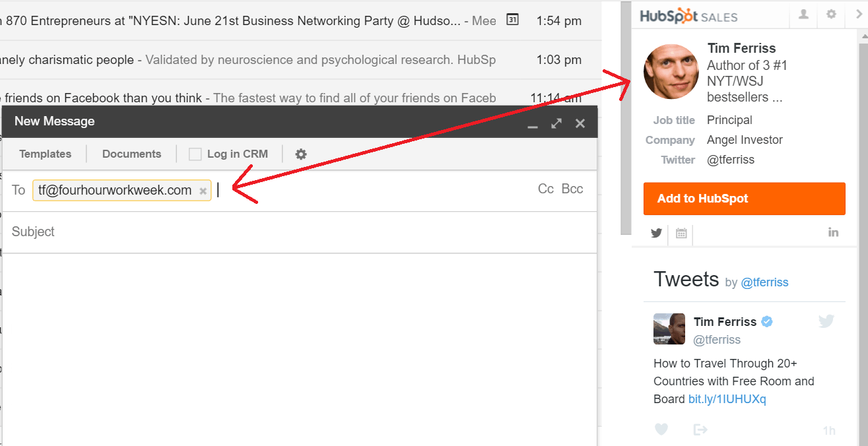The width and height of the screenshot is (868, 446).
Task: Open the calendar icon tab in the sidebar
Action: click(x=681, y=233)
